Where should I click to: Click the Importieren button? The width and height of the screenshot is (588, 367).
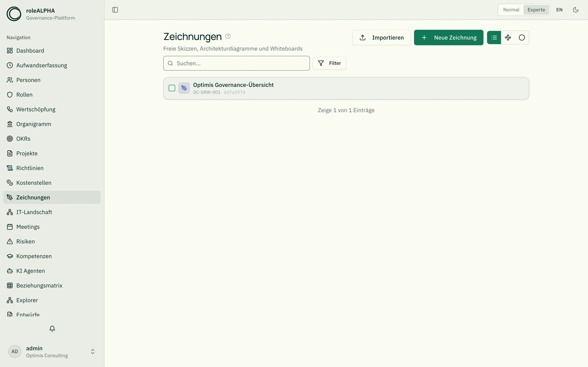(381, 38)
